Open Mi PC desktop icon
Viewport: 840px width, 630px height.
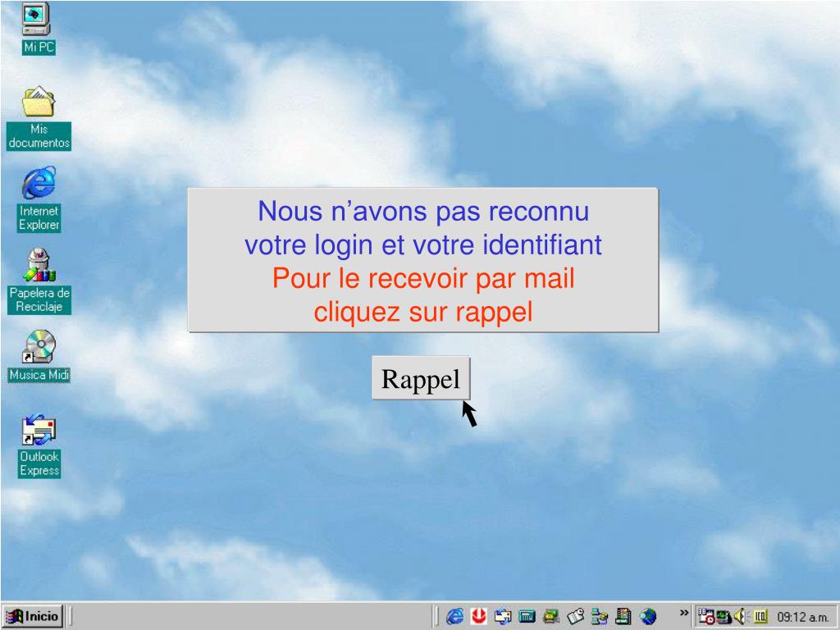[38, 29]
